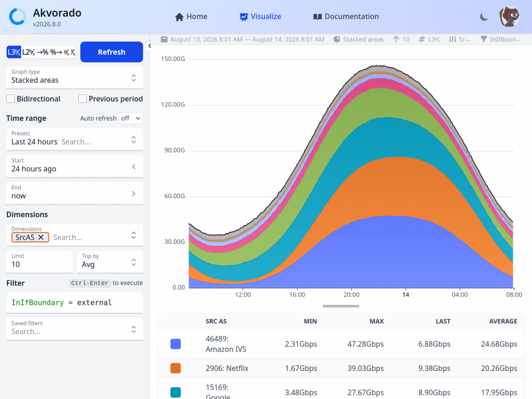Click the Documentation book icon

(x=317, y=17)
